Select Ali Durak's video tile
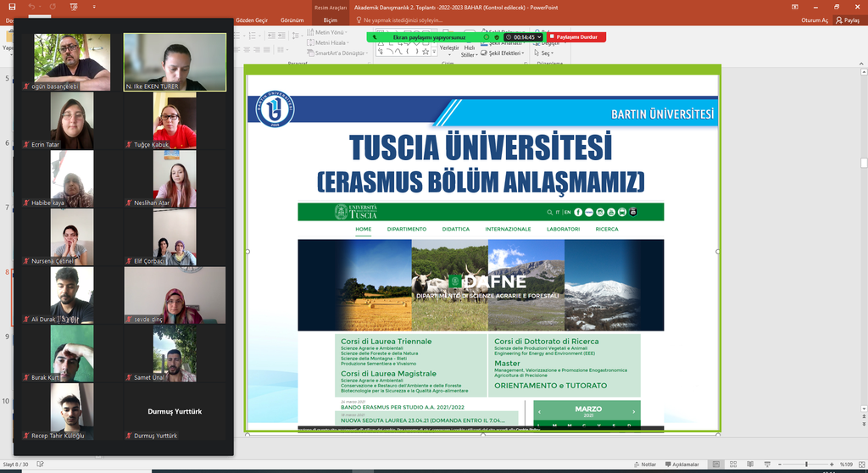Viewport: 868px width, 473px height. click(72, 295)
